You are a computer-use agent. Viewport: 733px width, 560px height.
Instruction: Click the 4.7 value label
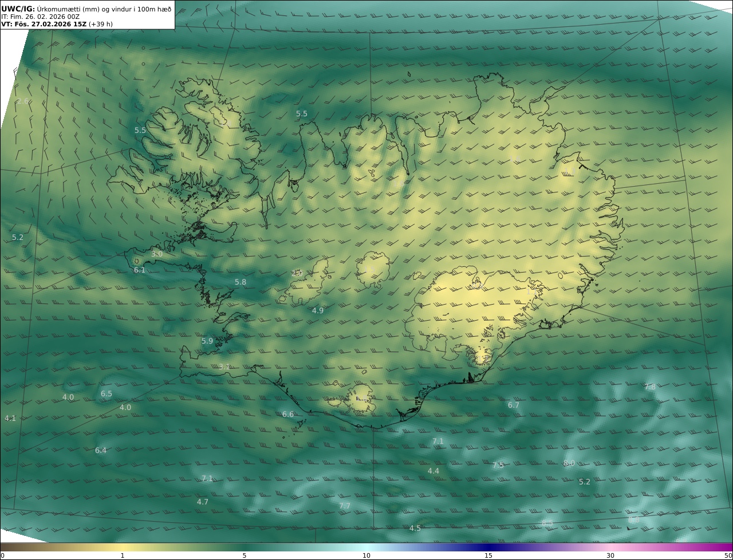pyautogui.click(x=203, y=502)
